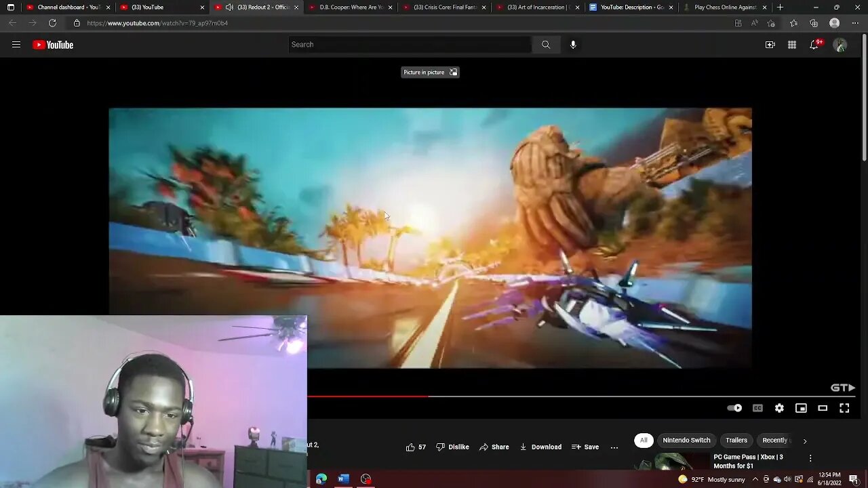Select the All filter chip
The image size is (868, 488).
click(644, 440)
